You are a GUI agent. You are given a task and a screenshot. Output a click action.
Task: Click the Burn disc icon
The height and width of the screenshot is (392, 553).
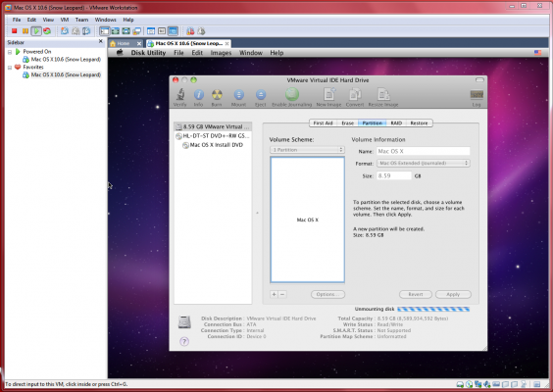tap(217, 95)
